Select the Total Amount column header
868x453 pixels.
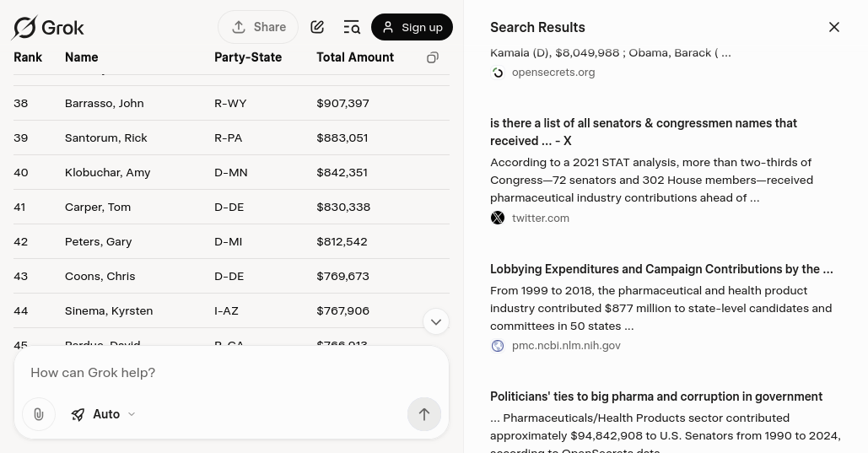tap(355, 57)
